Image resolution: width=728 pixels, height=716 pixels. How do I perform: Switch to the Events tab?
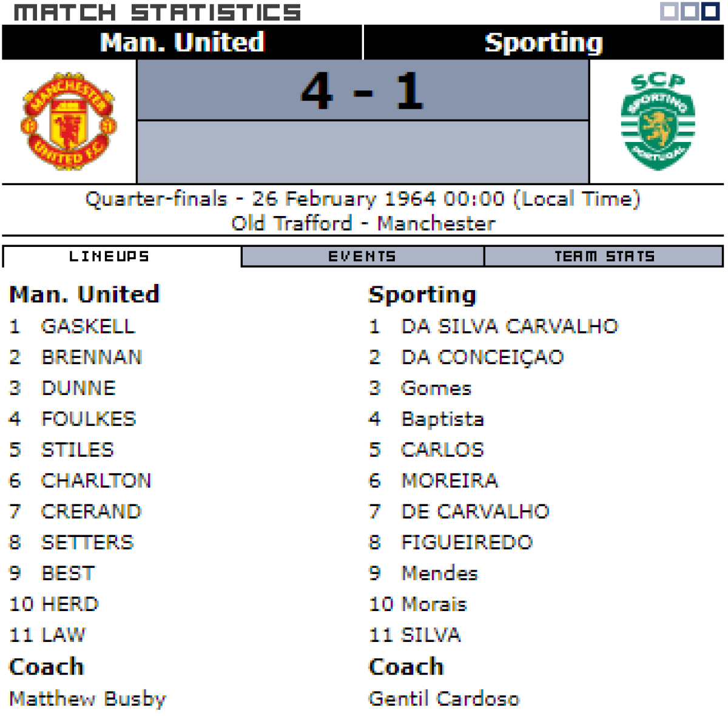[x=362, y=257]
